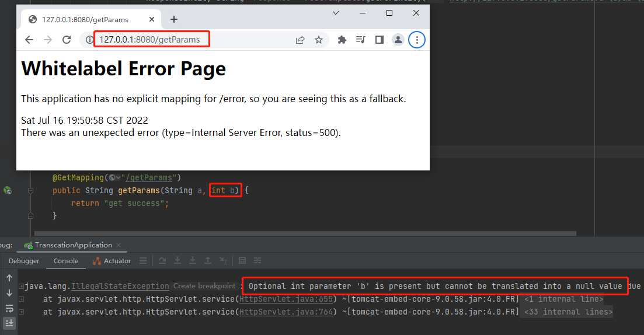Screen dimensions: 644x335
Task: Click the Create breakpoint link
Action: pos(204,287)
